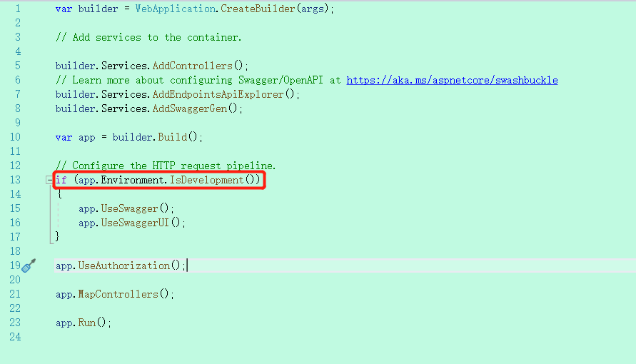Click CreateBuilder method on line 1
The width and height of the screenshot is (636, 364).
(x=258, y=9)
